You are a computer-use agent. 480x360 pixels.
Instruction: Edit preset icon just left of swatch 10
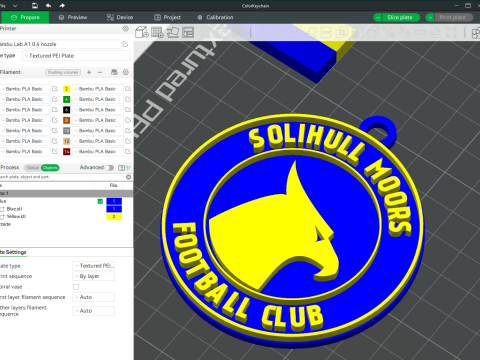click(x=55, y=131)
